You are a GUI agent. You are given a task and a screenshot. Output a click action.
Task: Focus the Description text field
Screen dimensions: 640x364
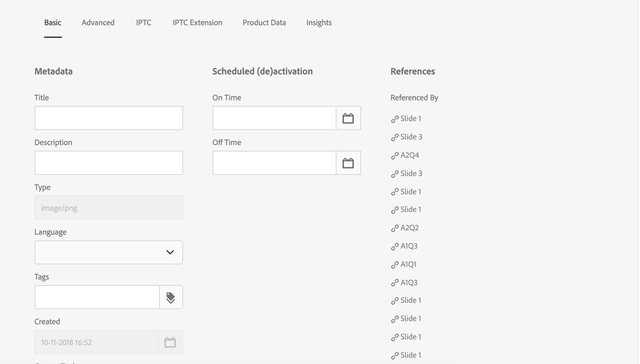(109, 163)
